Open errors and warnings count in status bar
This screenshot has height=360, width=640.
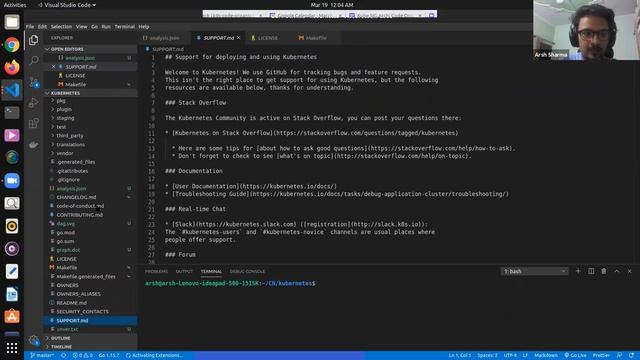click(82, 355)
